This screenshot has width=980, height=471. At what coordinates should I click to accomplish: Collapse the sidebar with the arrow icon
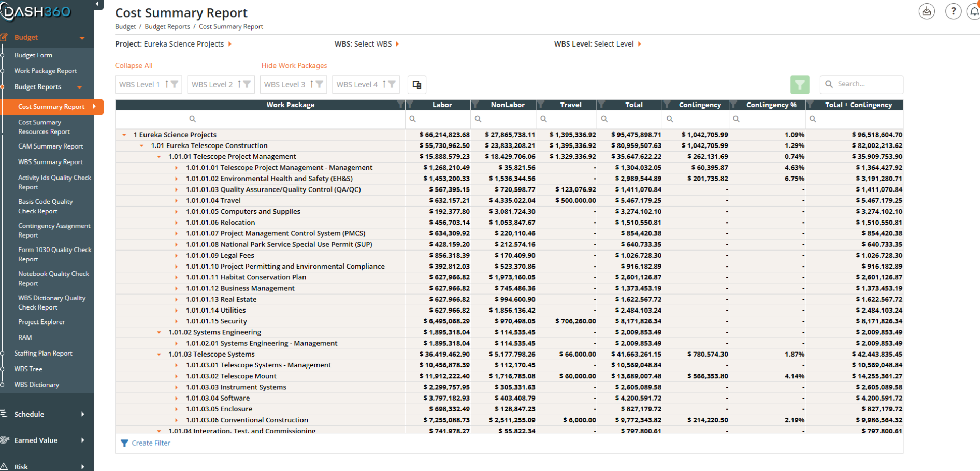click(97, 4)
